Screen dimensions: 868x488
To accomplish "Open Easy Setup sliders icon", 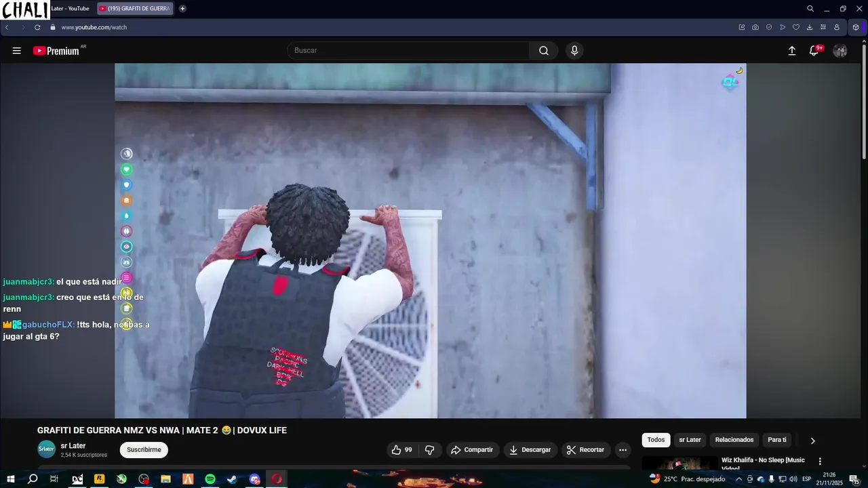I will pos(823,27).
